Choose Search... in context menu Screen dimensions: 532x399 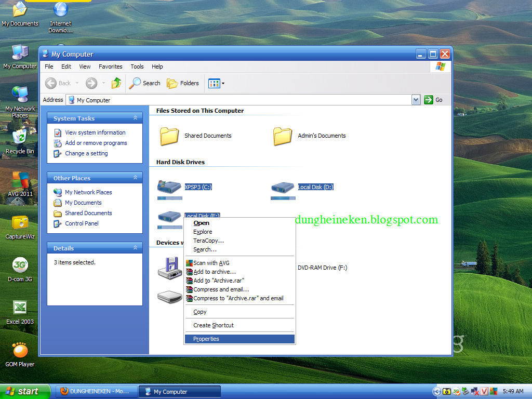pyautogui.click(x=239, y=249)
